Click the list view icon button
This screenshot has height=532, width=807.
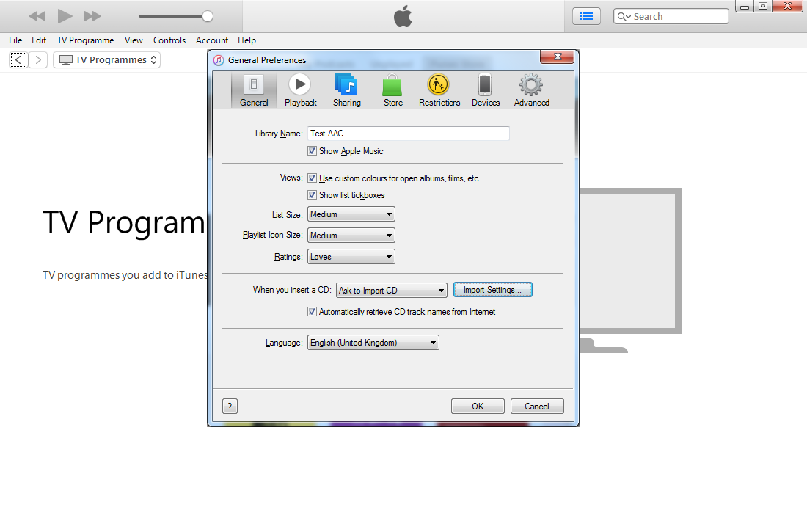(x=586, y=16)
